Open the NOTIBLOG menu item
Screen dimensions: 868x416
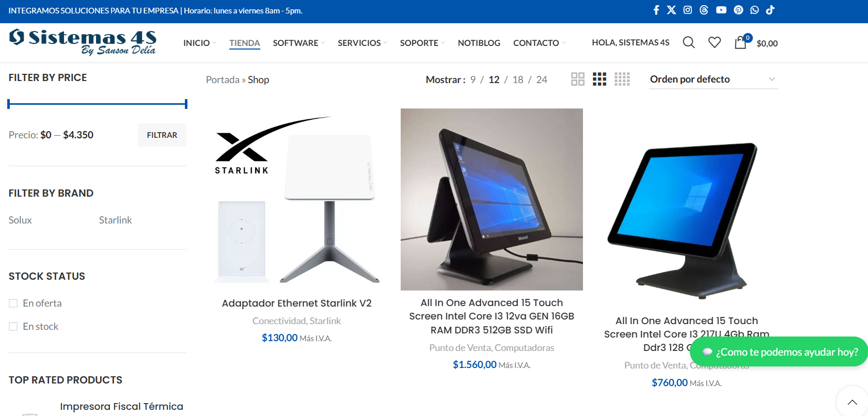point(479,43)
